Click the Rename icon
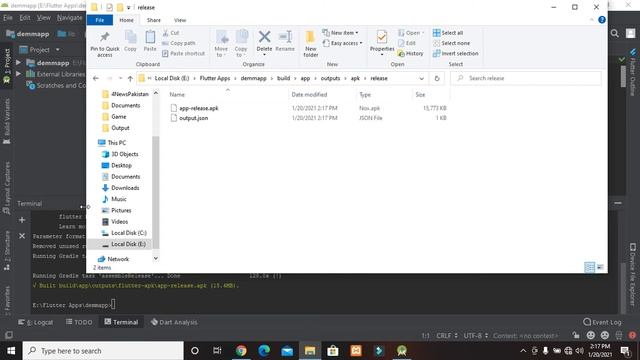Viewport: 640px width, 360px height. coord(285,37)
